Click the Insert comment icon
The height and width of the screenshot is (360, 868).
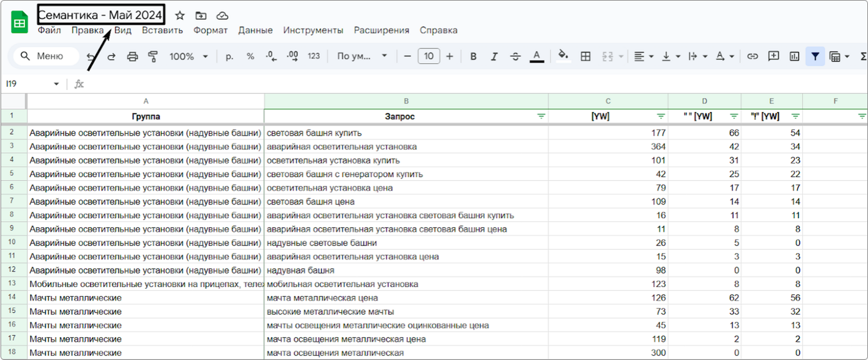coord(773,56)
